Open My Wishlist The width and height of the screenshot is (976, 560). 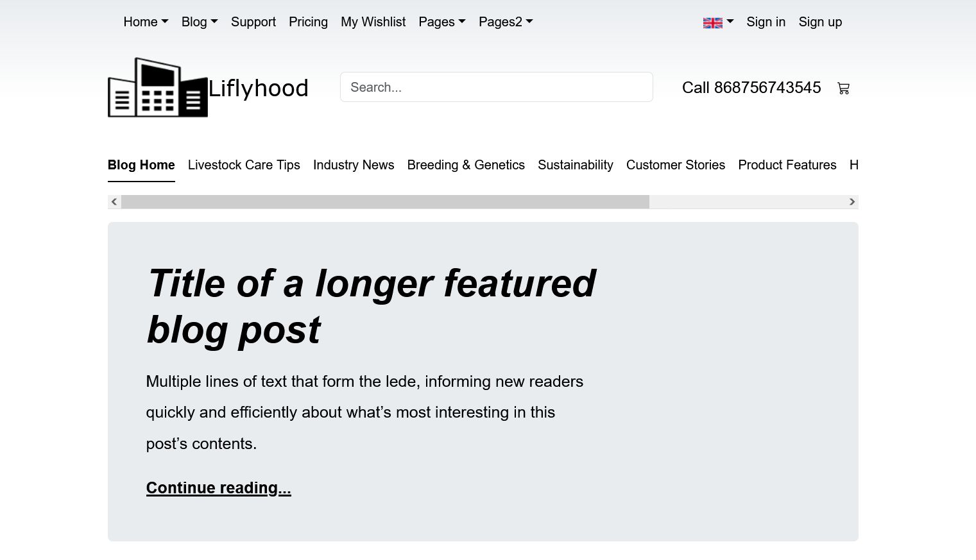(373, 22)
